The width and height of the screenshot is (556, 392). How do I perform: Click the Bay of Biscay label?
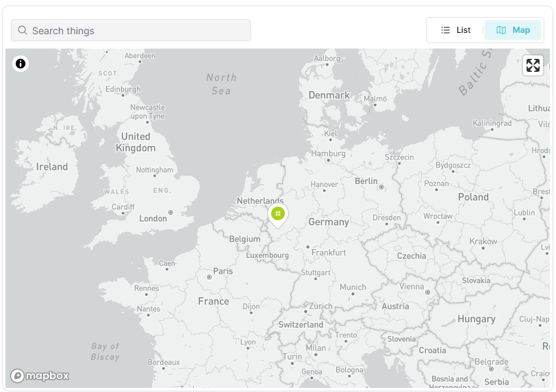click(x=105, y=351)
